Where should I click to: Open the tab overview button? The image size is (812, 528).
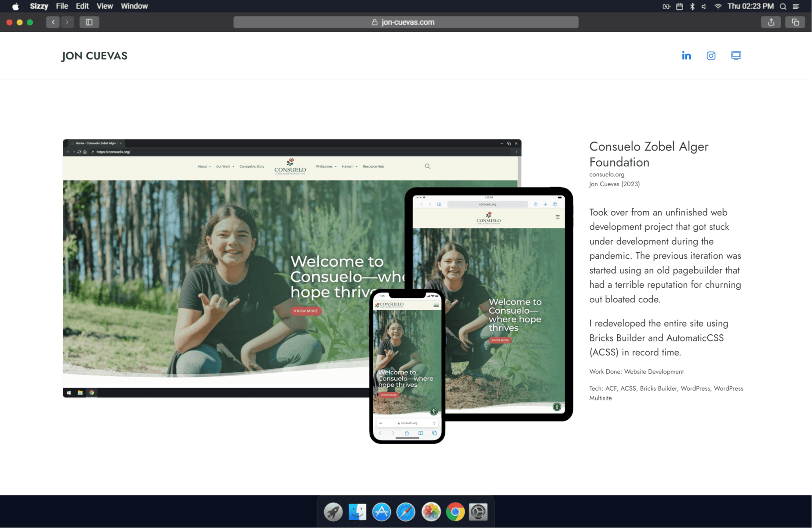tap(795, 22)
